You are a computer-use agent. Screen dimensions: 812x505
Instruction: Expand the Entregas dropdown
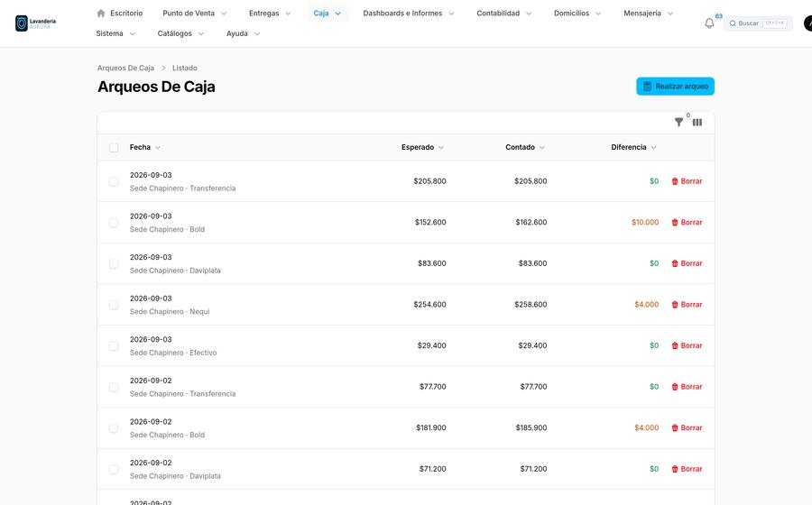coord(270,13)
